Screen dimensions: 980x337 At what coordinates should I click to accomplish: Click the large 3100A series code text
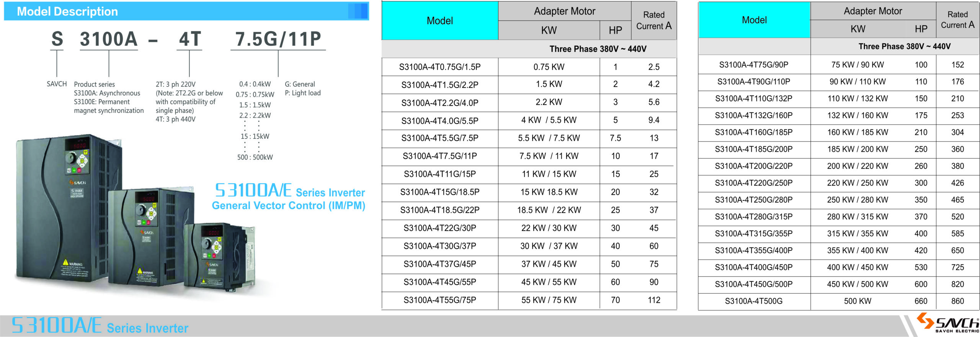tap(109, 39)
